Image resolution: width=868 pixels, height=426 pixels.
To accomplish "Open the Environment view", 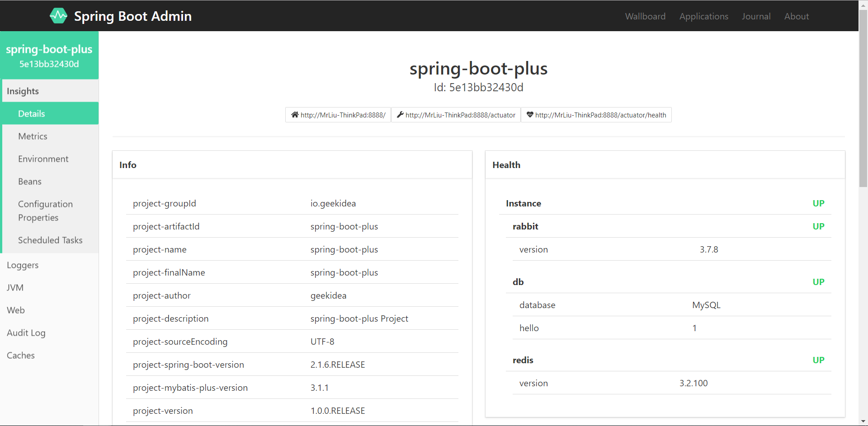I will click(50, 159).
